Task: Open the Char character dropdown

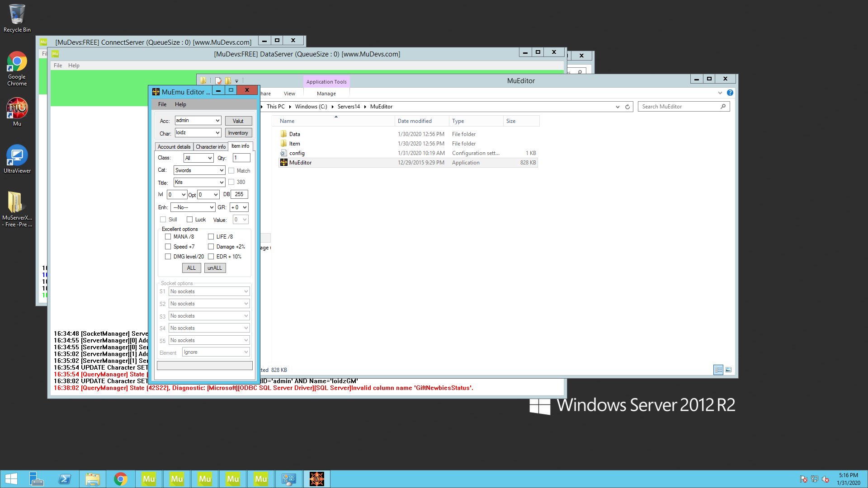Action: click(x=198, y=133)
